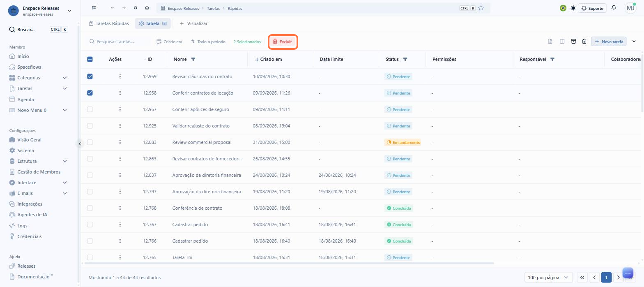Open the settings gear on tabela tab
The width and height of the screenshot is (644, 287).
(x=141, y=23)
